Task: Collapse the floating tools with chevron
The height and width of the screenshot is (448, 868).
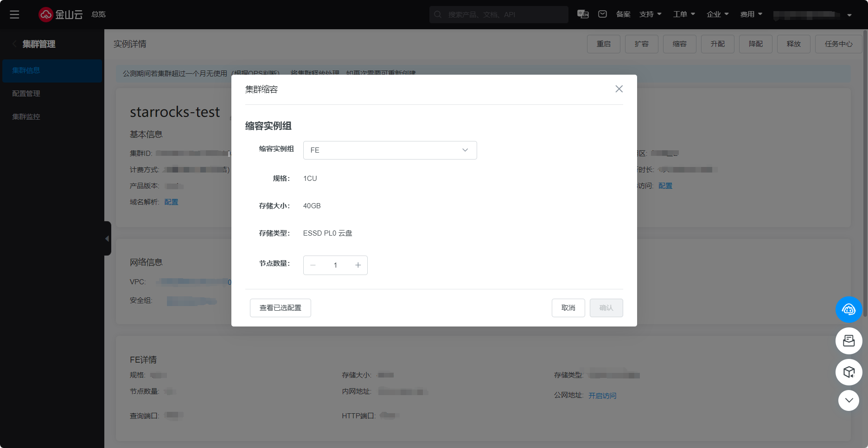Action: coord(849,400)
